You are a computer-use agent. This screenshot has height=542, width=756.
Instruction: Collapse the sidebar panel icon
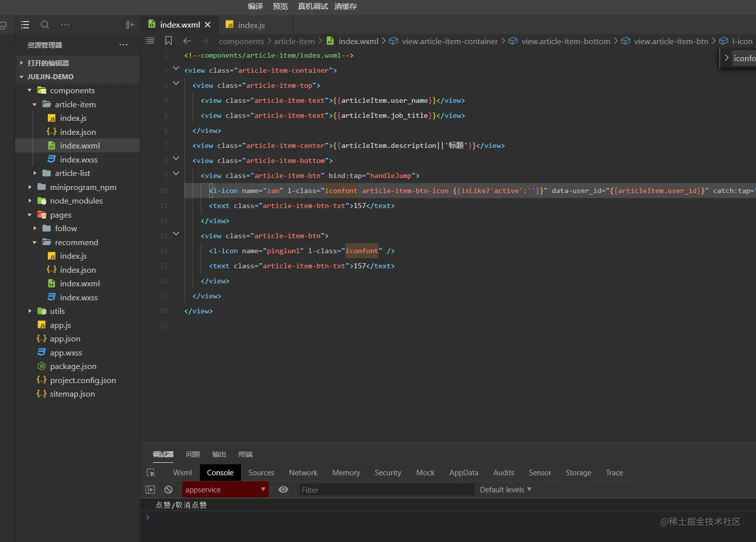coord(130,25)
